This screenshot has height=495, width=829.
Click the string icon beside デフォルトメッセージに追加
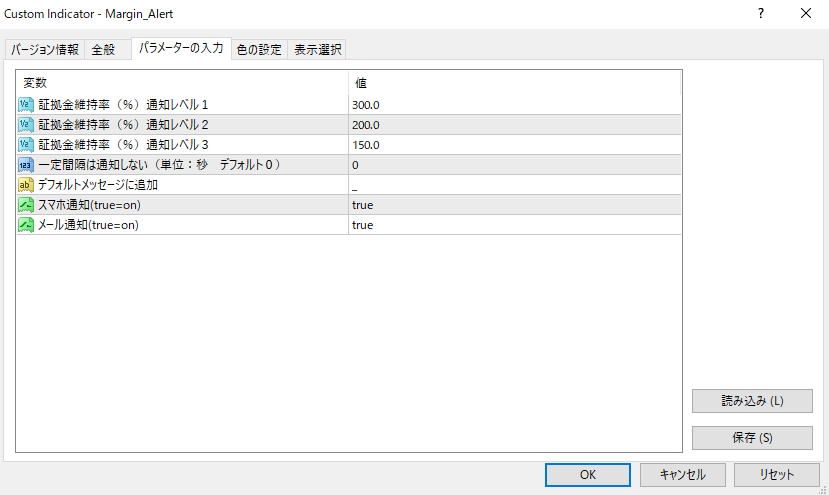click(x=26, y=185)
